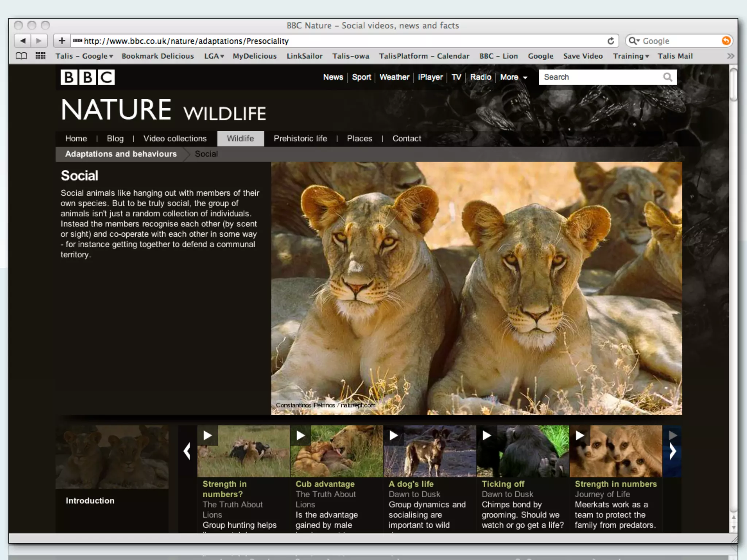Show Top Sites grid icon

point(40,56)
